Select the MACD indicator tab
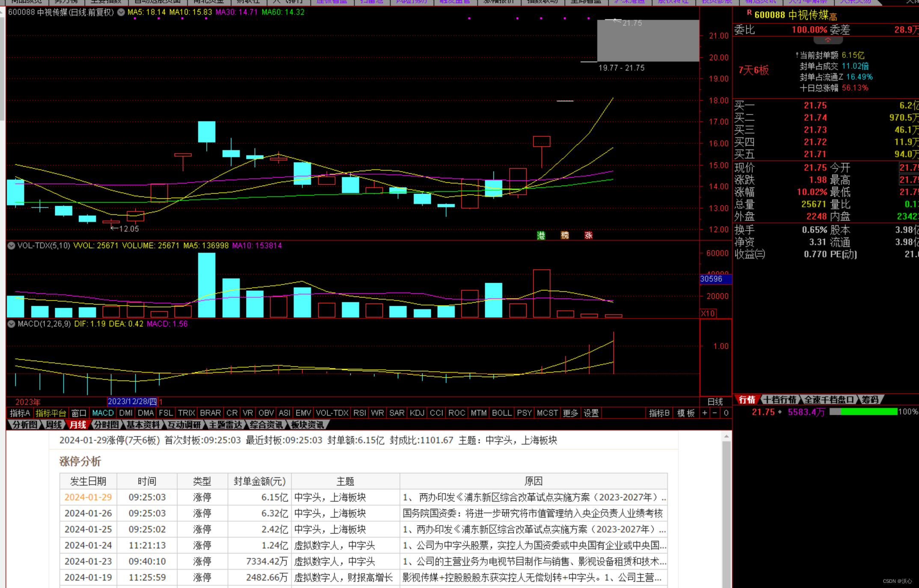The image size is (919, 588). pyautogui.click(x=103, y=413)
